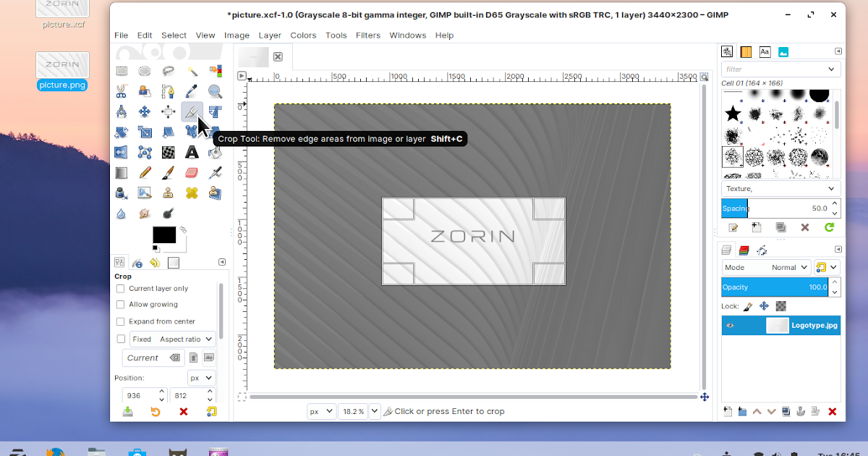The width and height of the screenshot is (868, 456).
Task: Select the Clone tool
Action: 168,193
